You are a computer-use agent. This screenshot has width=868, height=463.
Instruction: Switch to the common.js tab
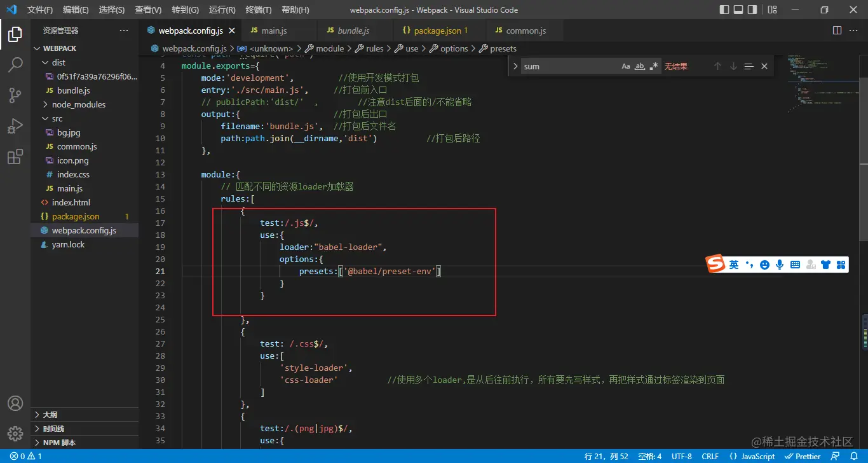pyautogui.click(x=525, y=31)
